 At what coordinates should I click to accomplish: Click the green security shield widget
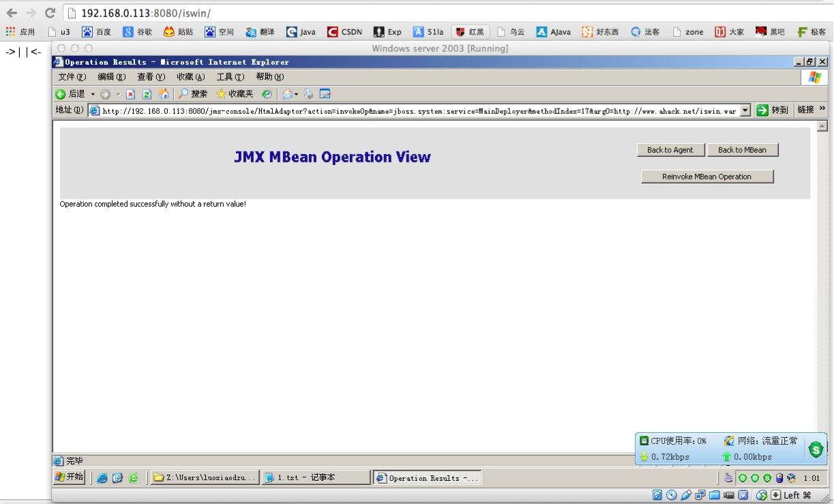click(x=815, y=449)
